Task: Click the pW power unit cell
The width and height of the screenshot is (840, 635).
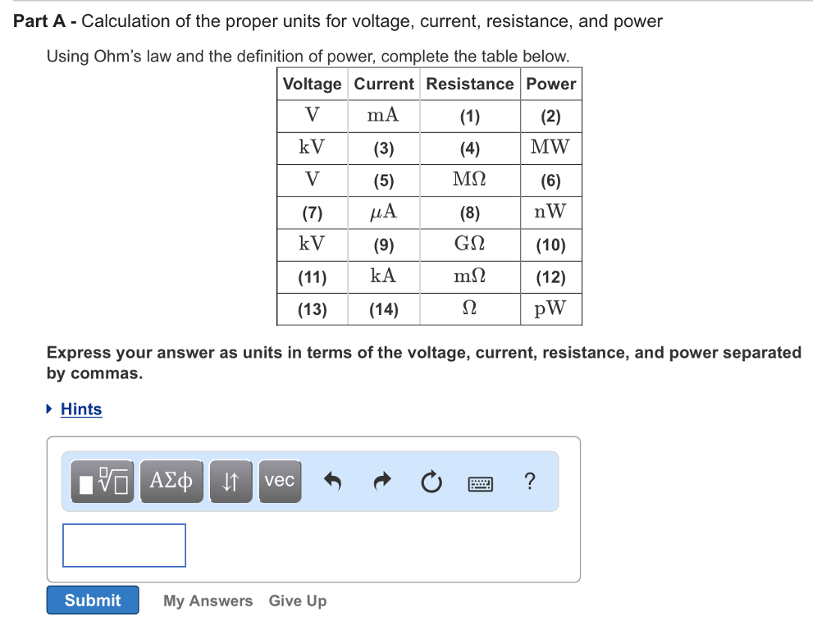Action: (x=550, y=308)
